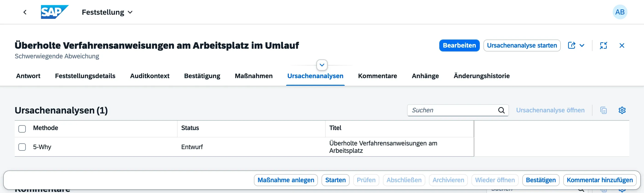Image resolution: width=644 pixels, height=193 pixels.
Task: Select the Ursachenanalysen tab
Action: click(315, 76)
